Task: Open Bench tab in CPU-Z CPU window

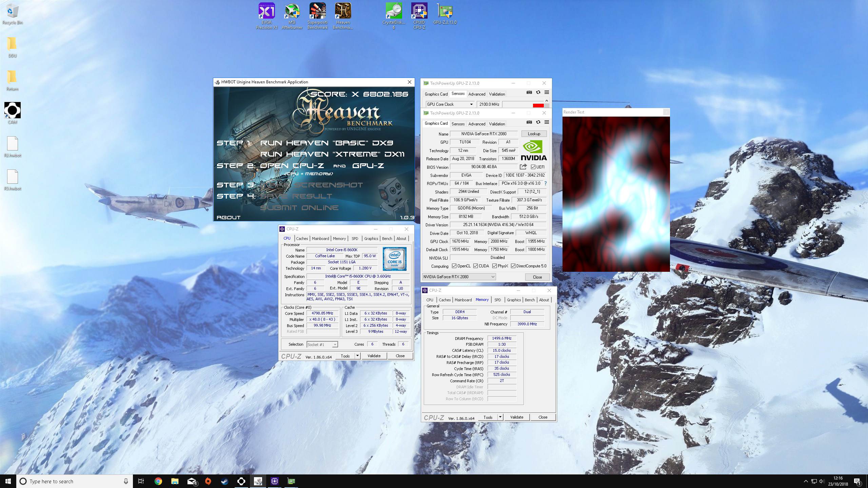Action: pyautogui.click(x=387, y=239)
